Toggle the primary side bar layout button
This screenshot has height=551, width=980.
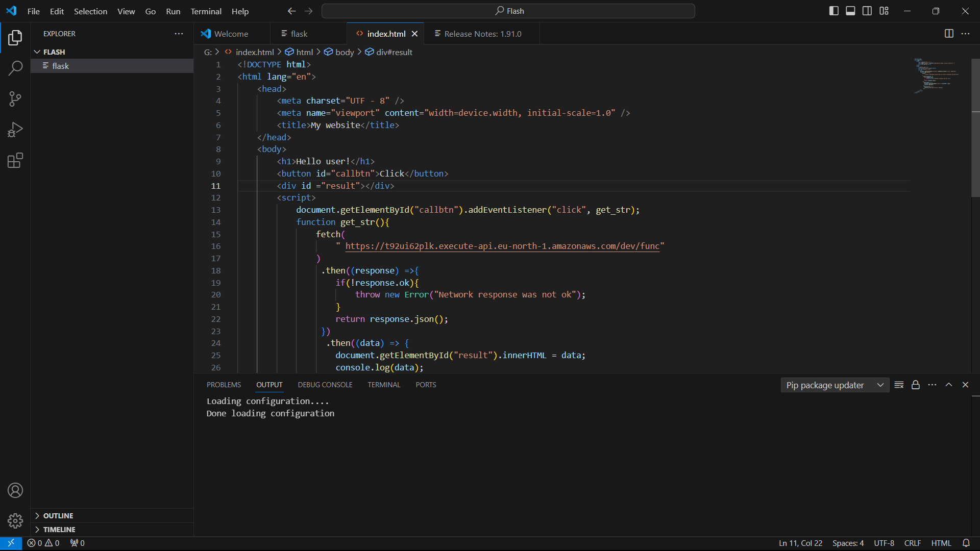coord(834,11)
